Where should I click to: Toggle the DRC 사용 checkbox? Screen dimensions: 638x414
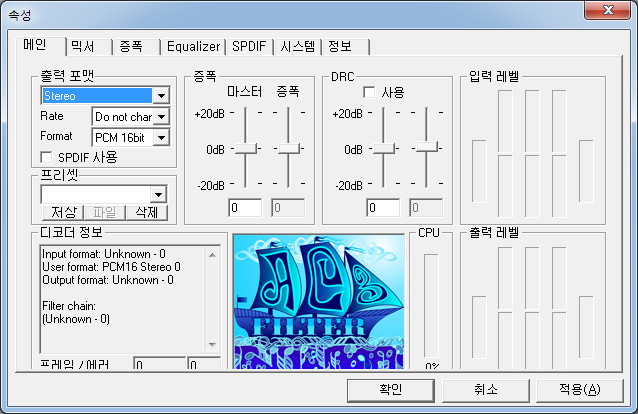coord(369,92)
